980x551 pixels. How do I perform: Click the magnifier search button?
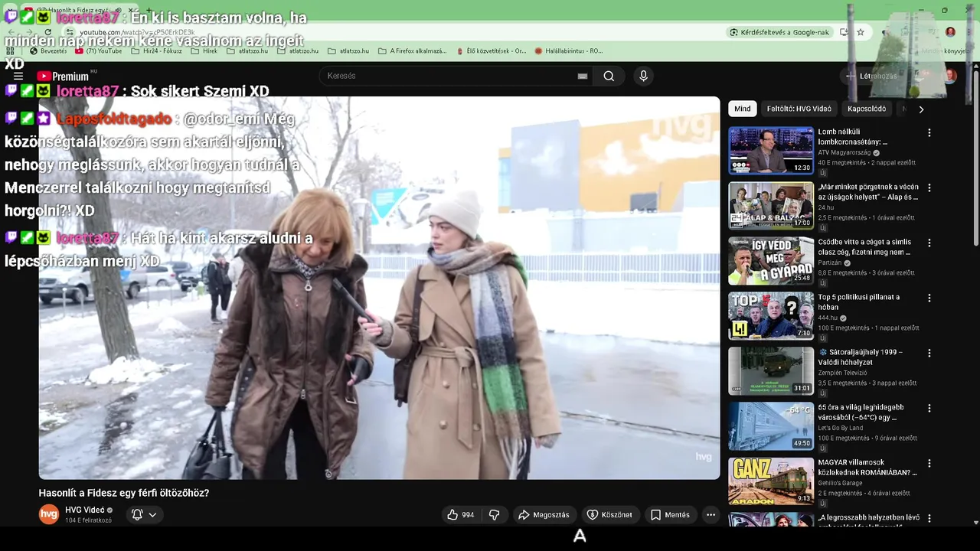609,76
